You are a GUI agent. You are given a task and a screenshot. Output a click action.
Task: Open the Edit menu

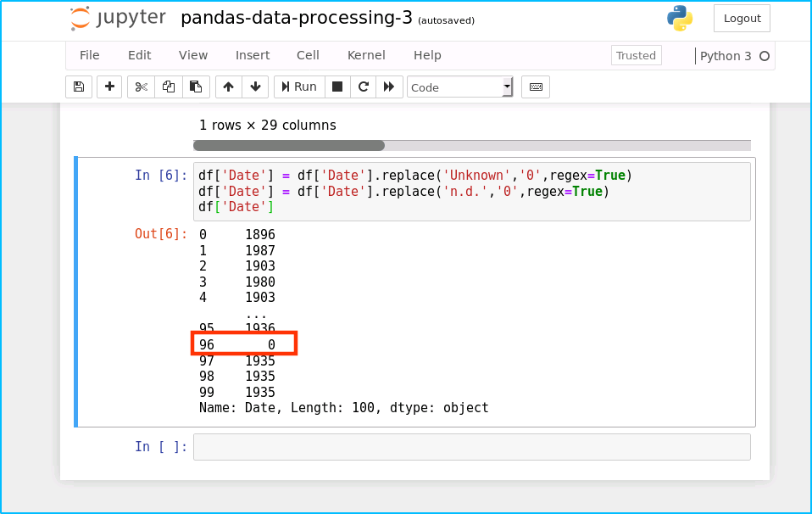(139, 55)
